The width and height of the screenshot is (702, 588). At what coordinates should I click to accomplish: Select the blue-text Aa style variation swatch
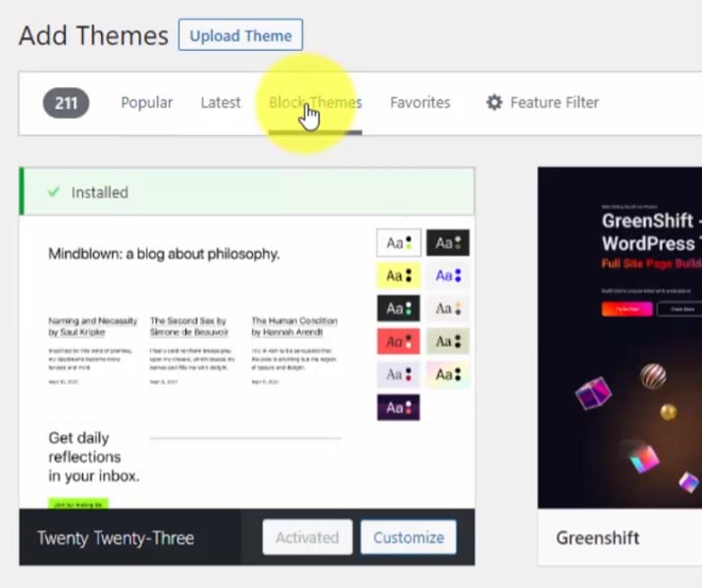click(x=448, y=275)
